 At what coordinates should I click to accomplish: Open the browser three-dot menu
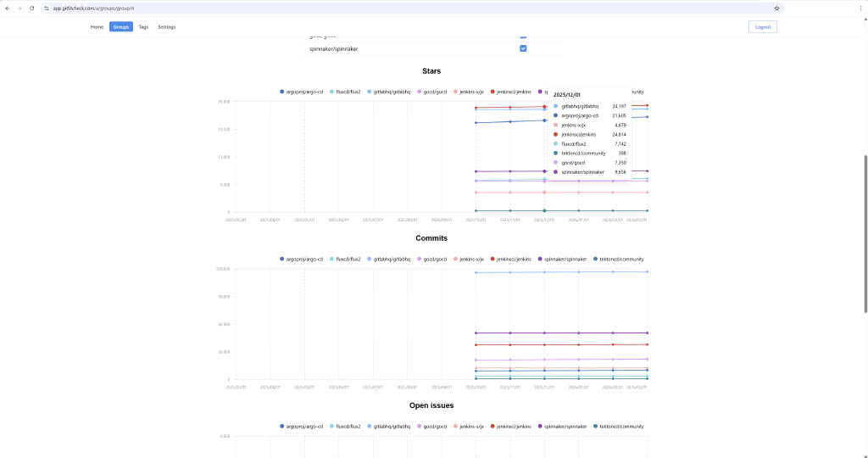(861, 8)
